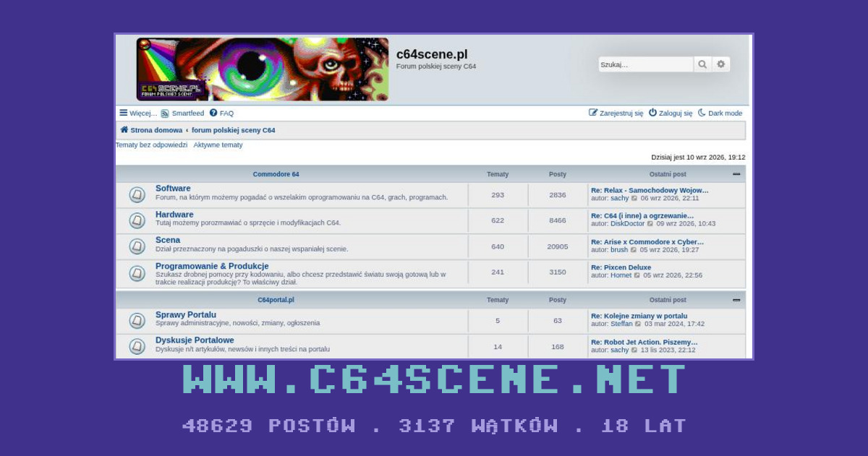
Task: Open author Hornet profile
Action: (621, 275)
